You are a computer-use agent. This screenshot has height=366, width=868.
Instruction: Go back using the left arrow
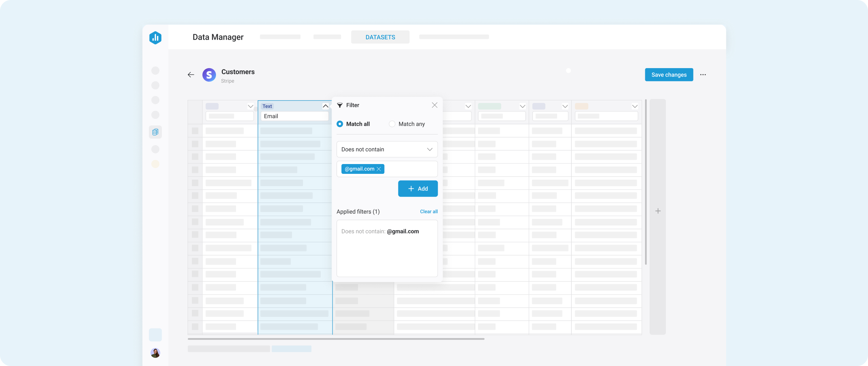coord(191,75)
